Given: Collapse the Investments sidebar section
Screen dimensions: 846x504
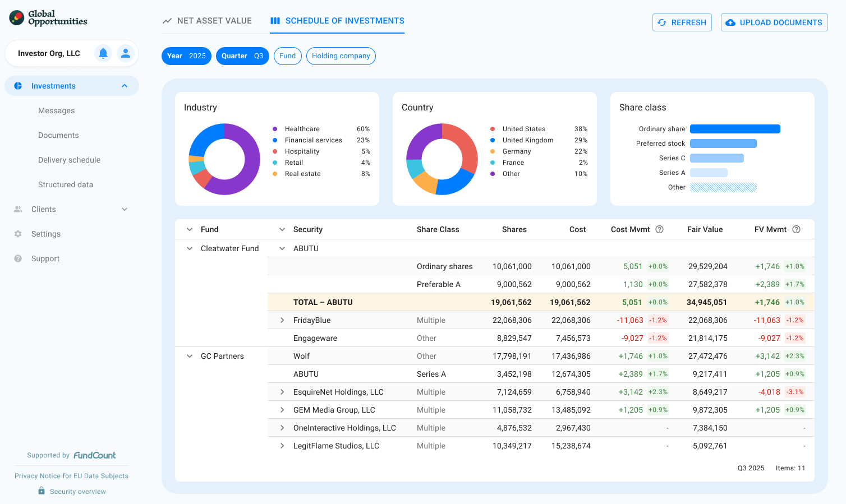Looking at the screenshot, I should click(125, 86).
